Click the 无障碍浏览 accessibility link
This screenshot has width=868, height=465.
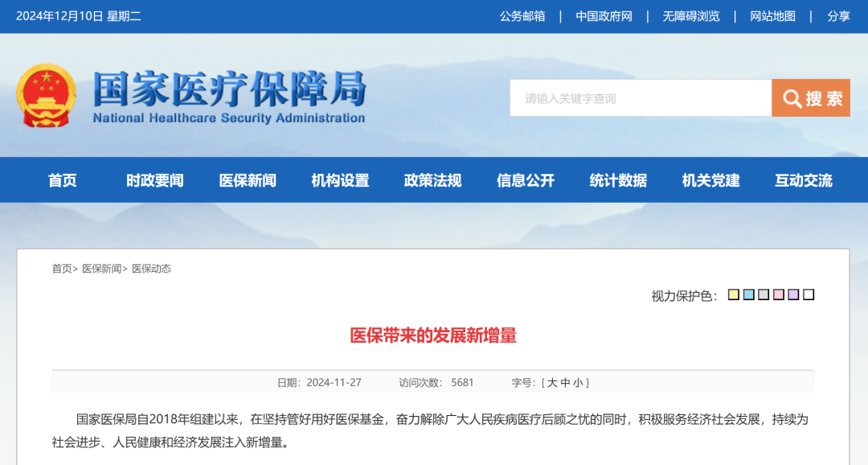691,16
